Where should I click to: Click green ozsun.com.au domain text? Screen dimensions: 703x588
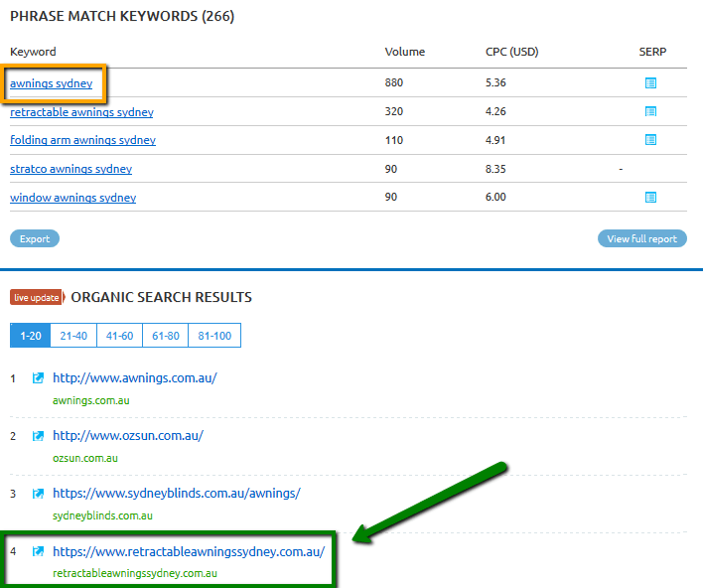[x=85, y=458]
